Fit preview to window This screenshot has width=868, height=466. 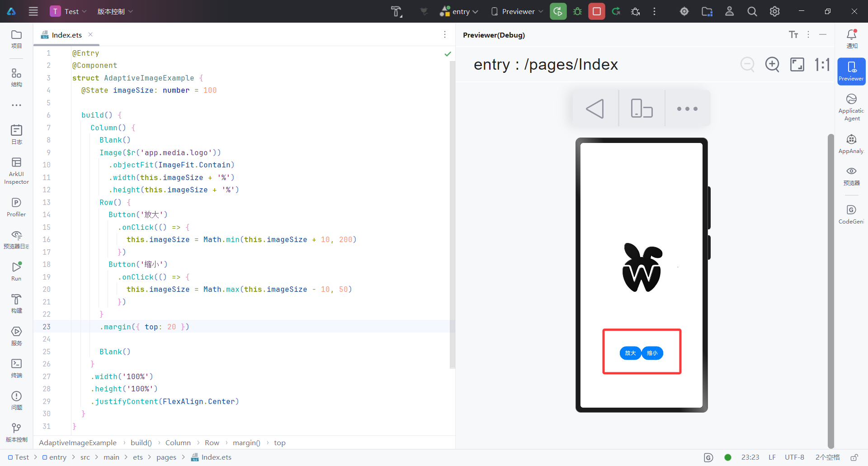pyautogui.click(x=797, y=64)
